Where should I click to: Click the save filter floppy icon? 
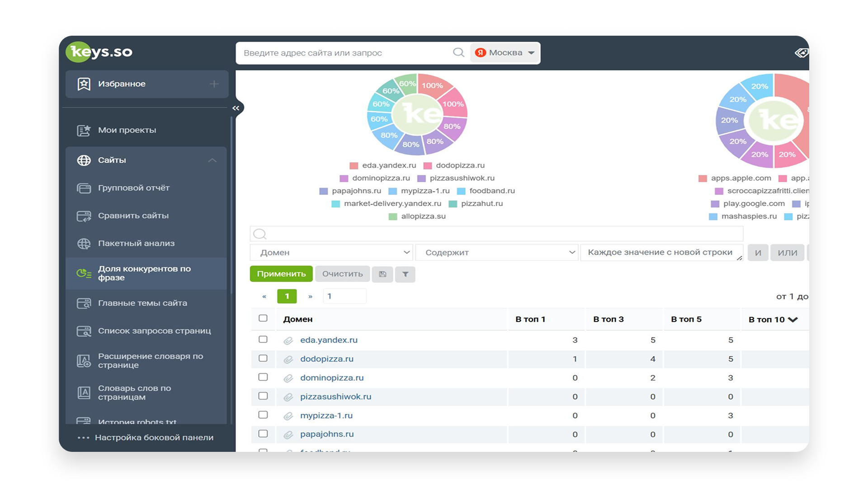(x=382, y=274)
